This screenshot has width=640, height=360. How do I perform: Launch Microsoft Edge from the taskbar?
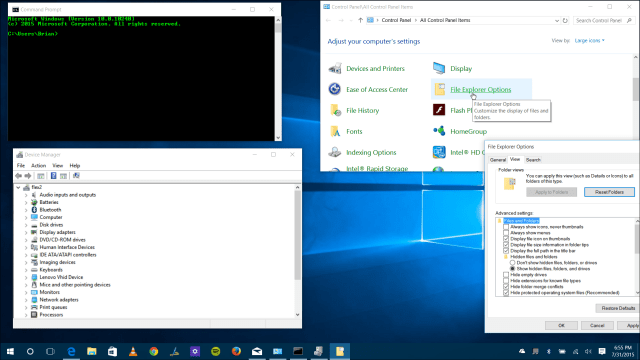tap(71, 351)
